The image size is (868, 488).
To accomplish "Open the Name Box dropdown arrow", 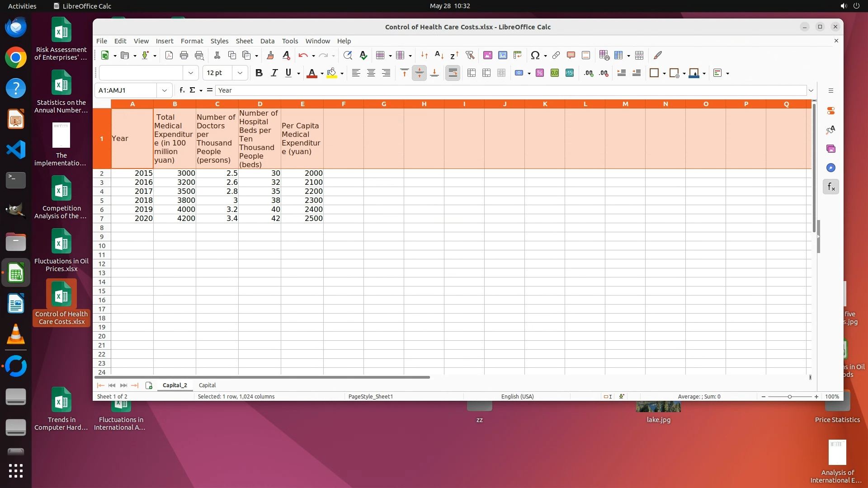I will coord(165,90).
